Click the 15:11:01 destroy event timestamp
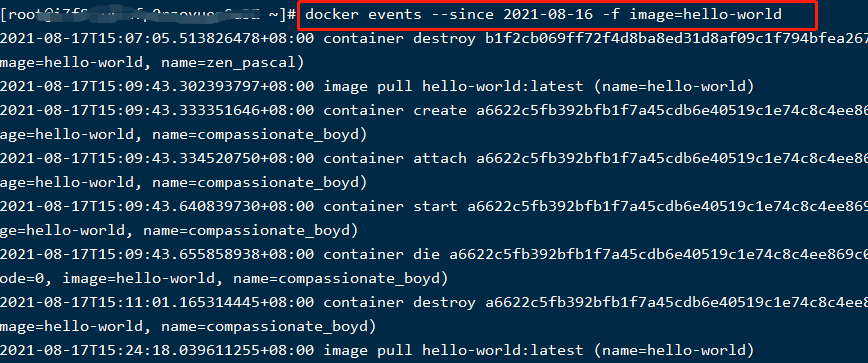The width and height of the screenshot is (868, 363). click(x=157, y=302)
